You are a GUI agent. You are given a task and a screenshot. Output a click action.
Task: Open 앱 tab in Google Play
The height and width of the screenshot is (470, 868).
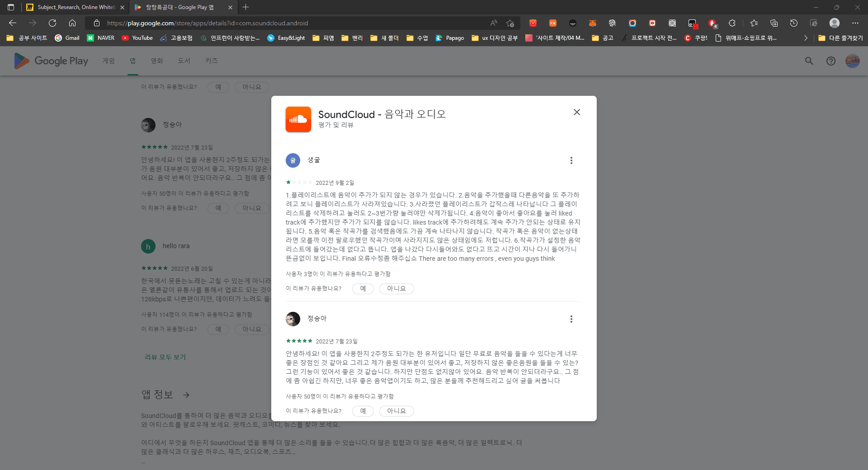click(132, 61)
